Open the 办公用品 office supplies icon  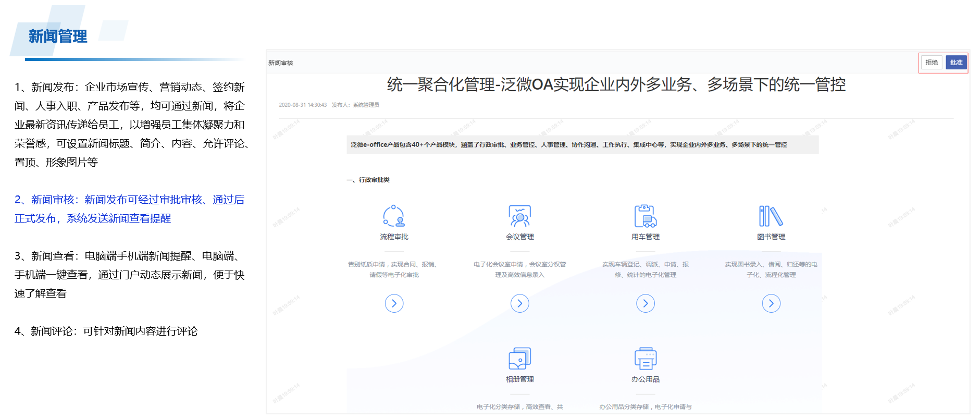point(646,359)
